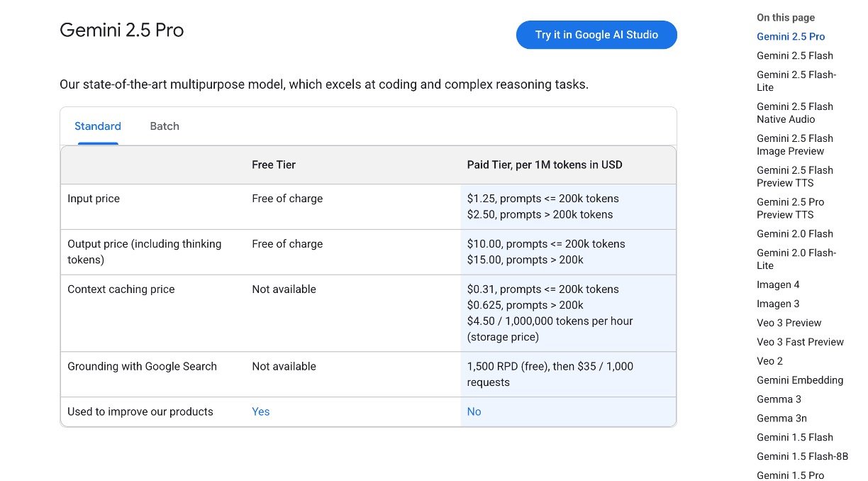Open the Gemma 3n sidebar link
The image size is (868, 481).
point(781,419)
